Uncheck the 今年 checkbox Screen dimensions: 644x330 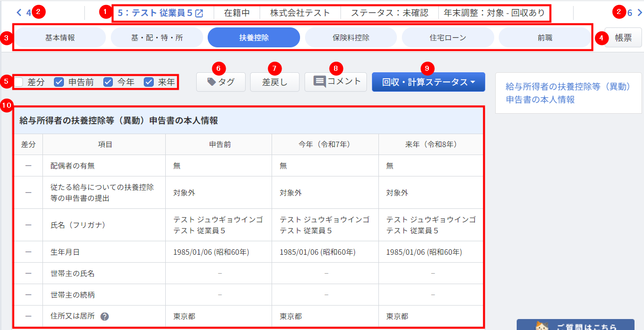pyautogui.click(x=108, y=82)
